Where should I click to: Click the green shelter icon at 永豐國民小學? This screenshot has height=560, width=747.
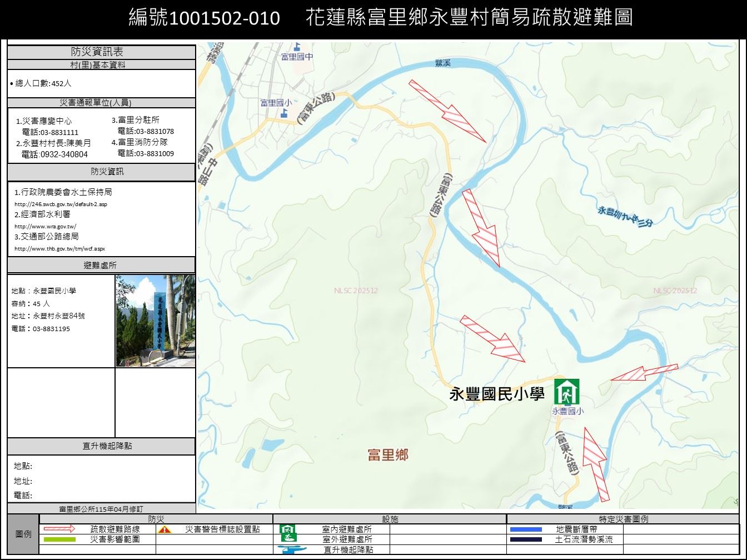point(566,392)
